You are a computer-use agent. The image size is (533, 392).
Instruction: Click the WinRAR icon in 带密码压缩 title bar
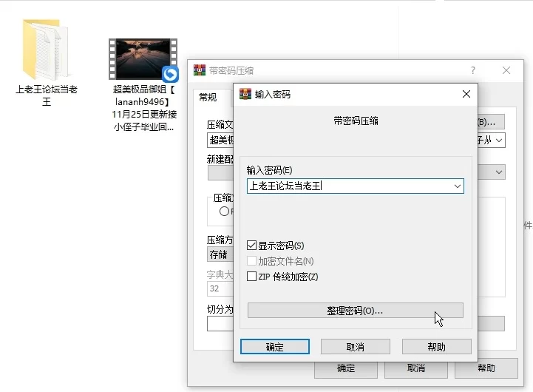(200, 70)
